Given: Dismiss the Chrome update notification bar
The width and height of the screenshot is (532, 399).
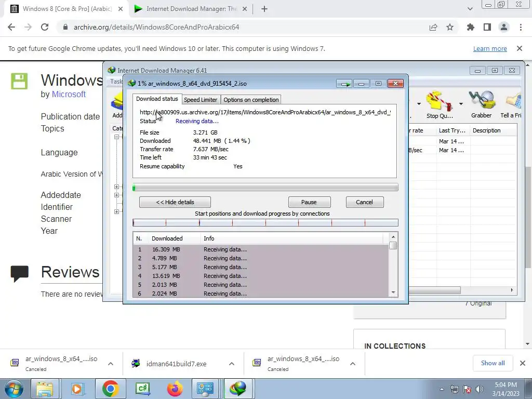Looking at the screenshot, I should pyautogui.click(x=520, y=48).
